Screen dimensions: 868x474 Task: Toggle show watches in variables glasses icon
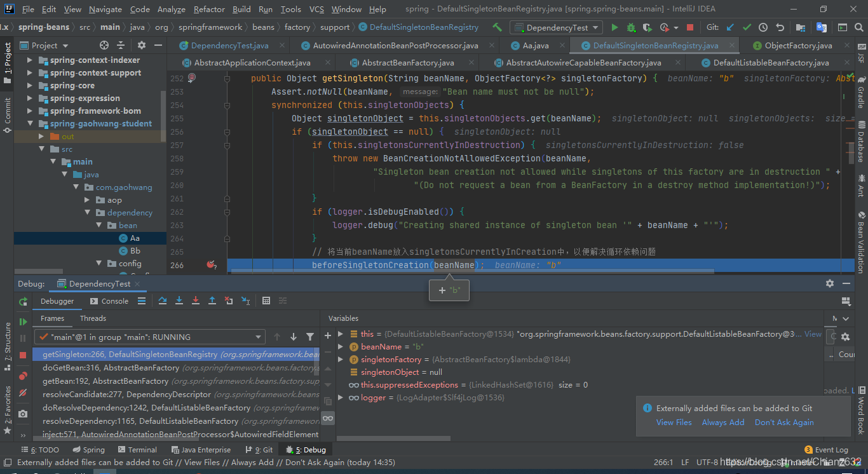click(x=328, y=418)
